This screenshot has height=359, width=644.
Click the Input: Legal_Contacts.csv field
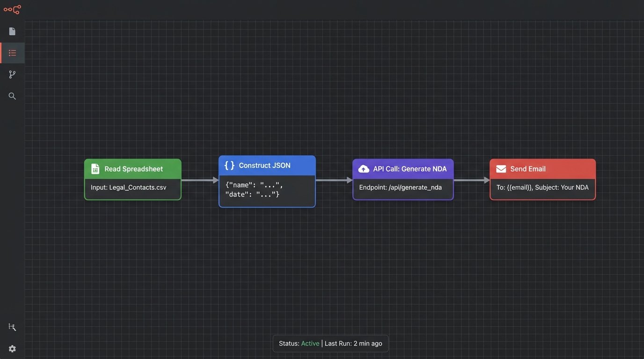(x=129, y=187)
